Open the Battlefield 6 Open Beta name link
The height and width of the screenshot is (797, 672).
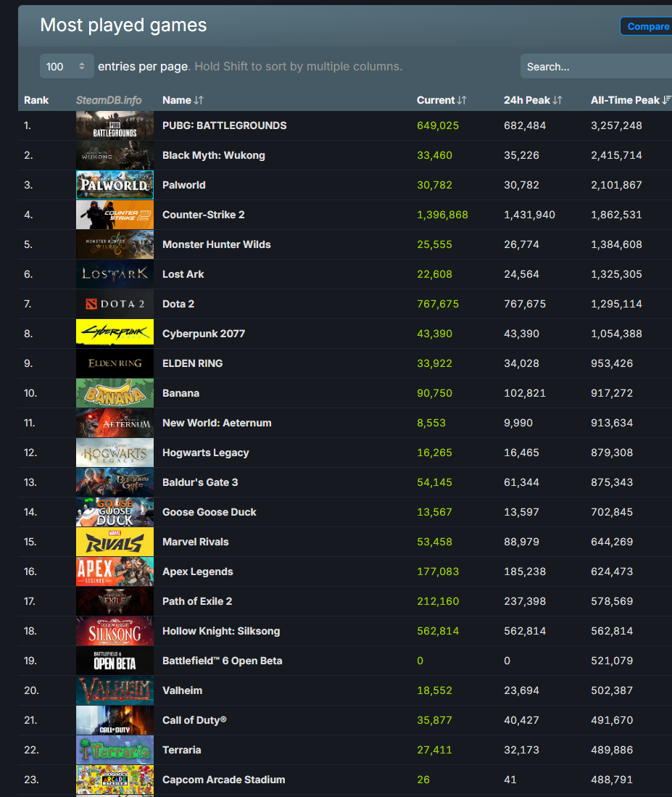click(x=223, y=661)
